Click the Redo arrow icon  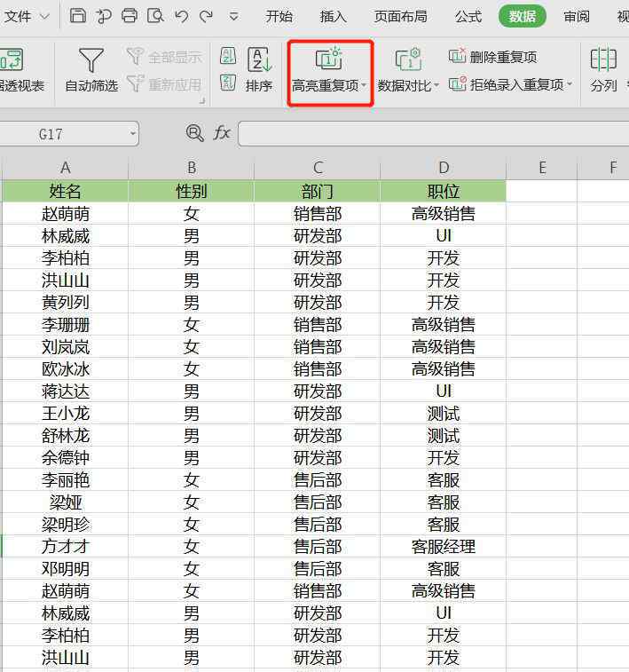(x=207, y=17)
